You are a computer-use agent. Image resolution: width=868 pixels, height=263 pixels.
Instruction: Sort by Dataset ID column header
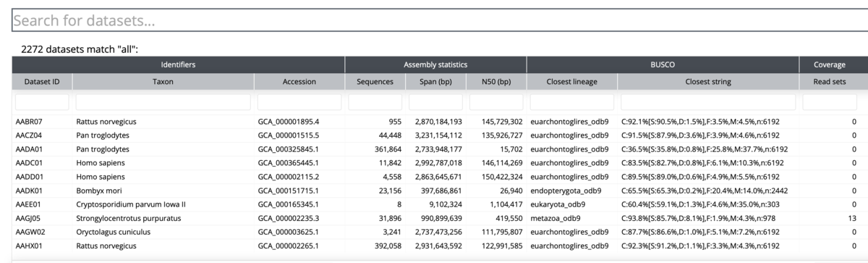pos(42,82)
